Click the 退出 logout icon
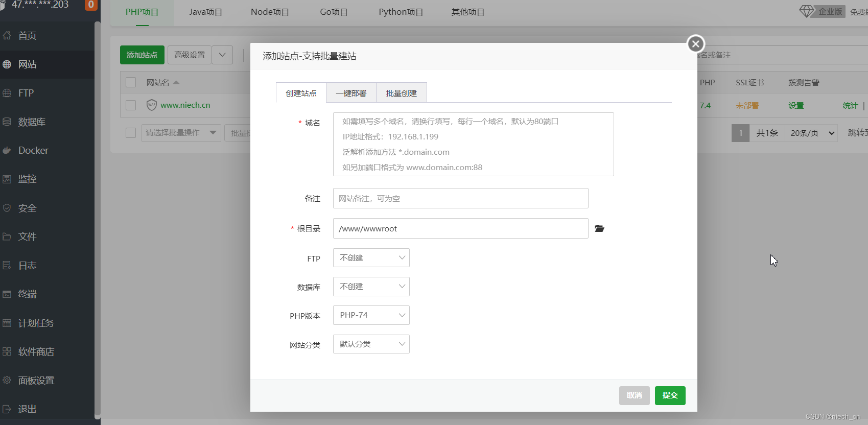Image resolution: width=868 pixels, height=425 pixels. click(x=7, y=409)
